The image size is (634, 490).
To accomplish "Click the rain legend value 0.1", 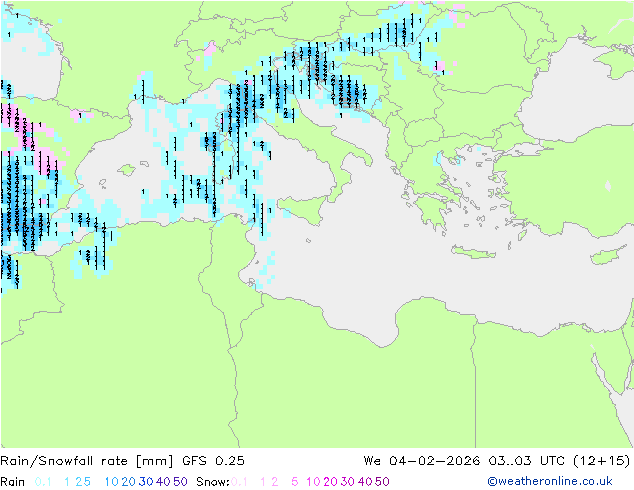I will click(43, 482).
